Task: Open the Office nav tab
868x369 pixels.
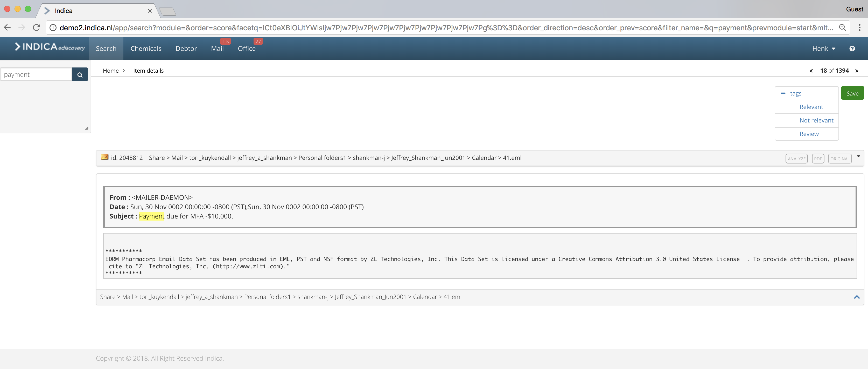Action: tap(247, 49)
